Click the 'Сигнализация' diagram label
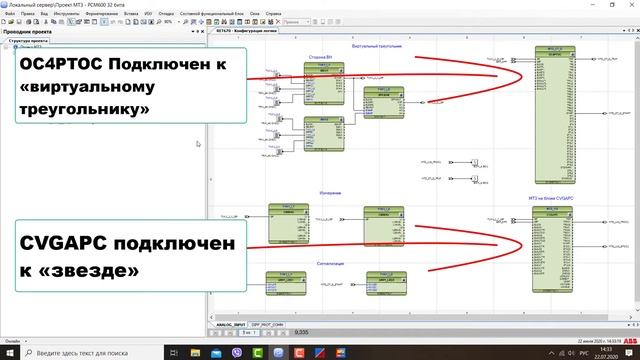The width and height of the screenshot is (640, 360). 330,264
